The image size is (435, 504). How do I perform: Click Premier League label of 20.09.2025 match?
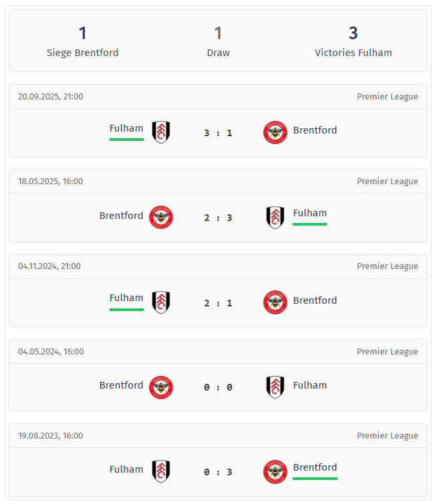[x=387, y=97]
